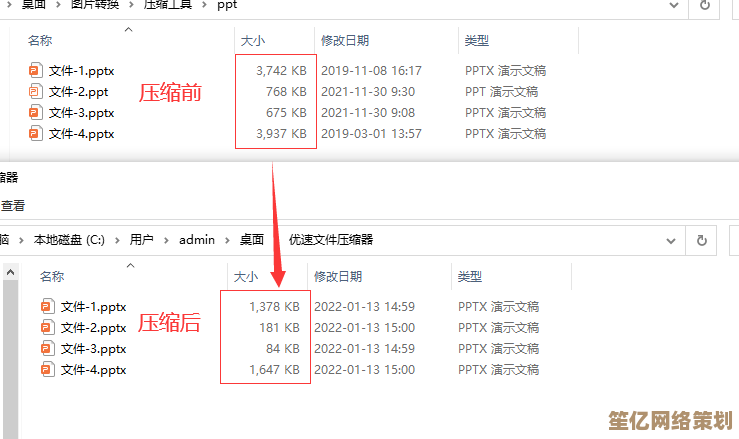Sort bottom window by 名称 column
This screenshot has width=739, height=439.
point(52,276)
